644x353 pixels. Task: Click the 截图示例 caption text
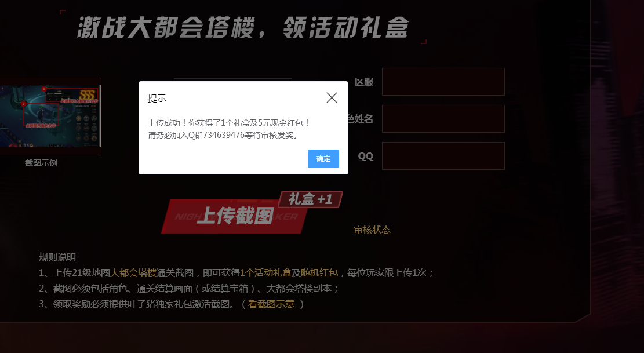41,163
